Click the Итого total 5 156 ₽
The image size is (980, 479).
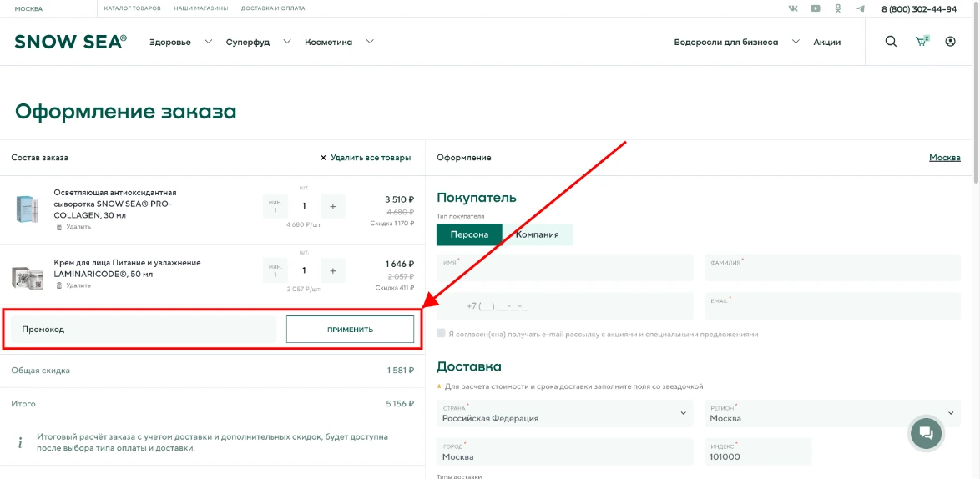tap(400, 403)
